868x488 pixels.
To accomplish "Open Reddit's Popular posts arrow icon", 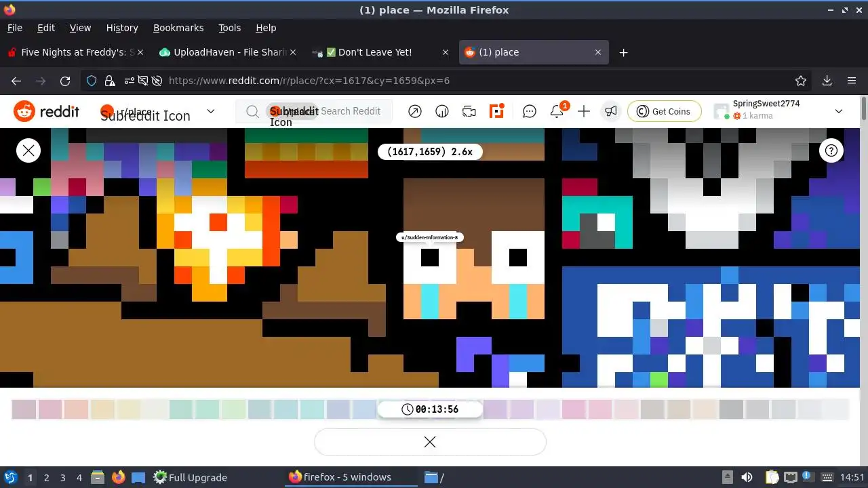I will tap(415, 111).
